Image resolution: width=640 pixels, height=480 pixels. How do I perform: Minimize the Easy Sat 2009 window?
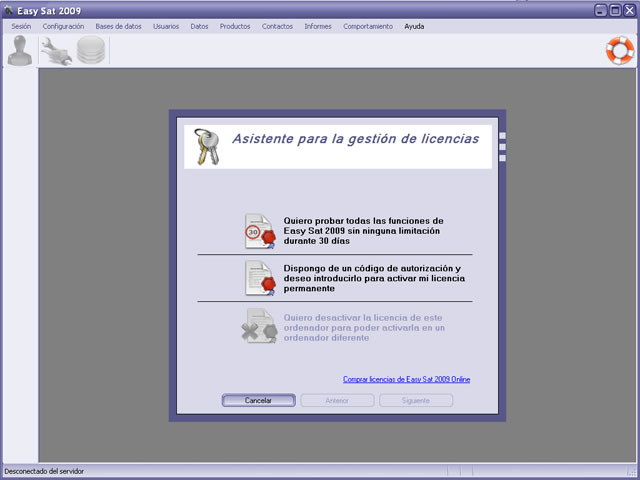[x=600, y=10]
